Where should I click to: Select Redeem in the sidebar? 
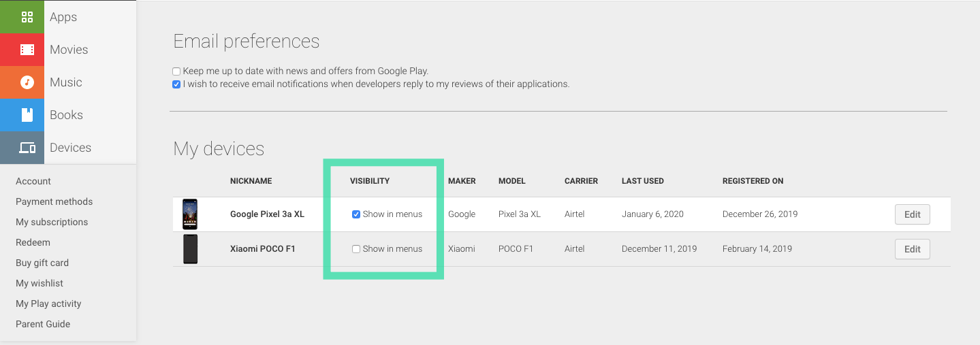point(33,242)
